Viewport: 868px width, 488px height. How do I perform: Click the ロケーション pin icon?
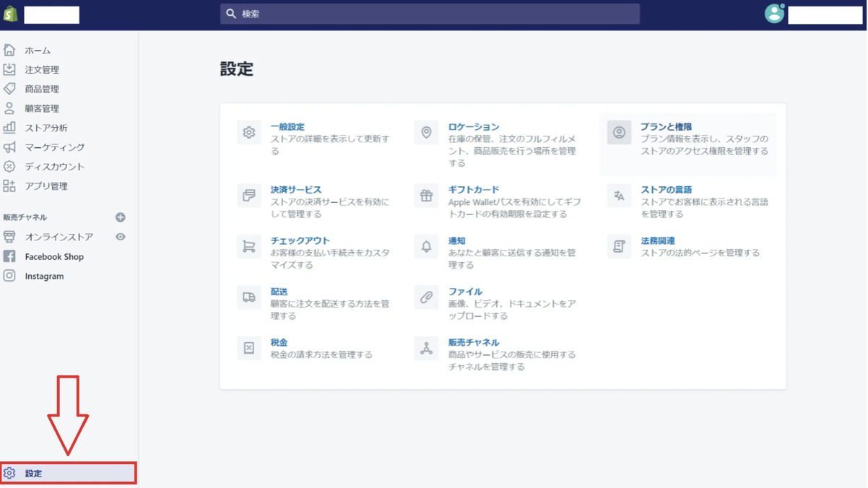point(426,133)
